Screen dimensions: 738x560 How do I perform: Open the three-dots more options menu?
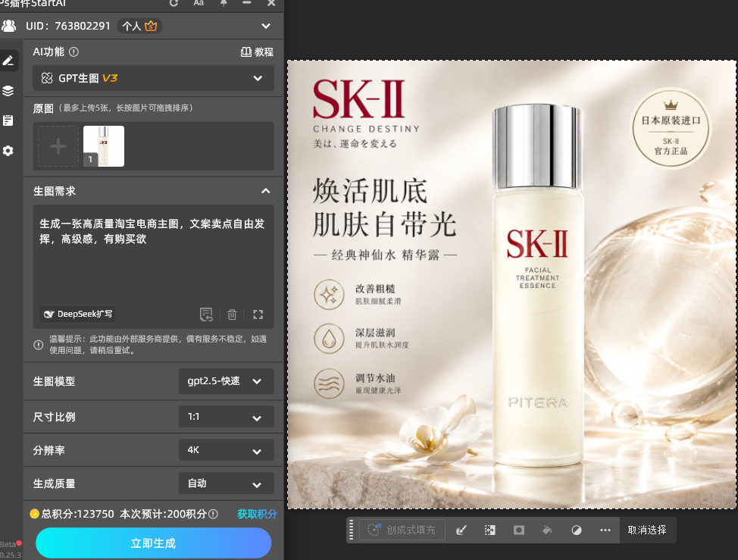tap(605, 530)
